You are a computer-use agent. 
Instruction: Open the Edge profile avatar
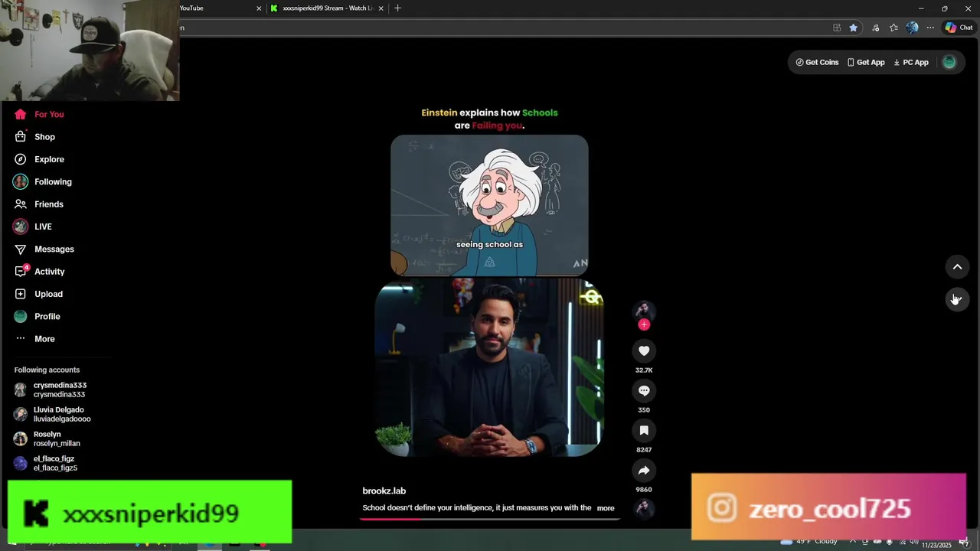pos(912,28)
